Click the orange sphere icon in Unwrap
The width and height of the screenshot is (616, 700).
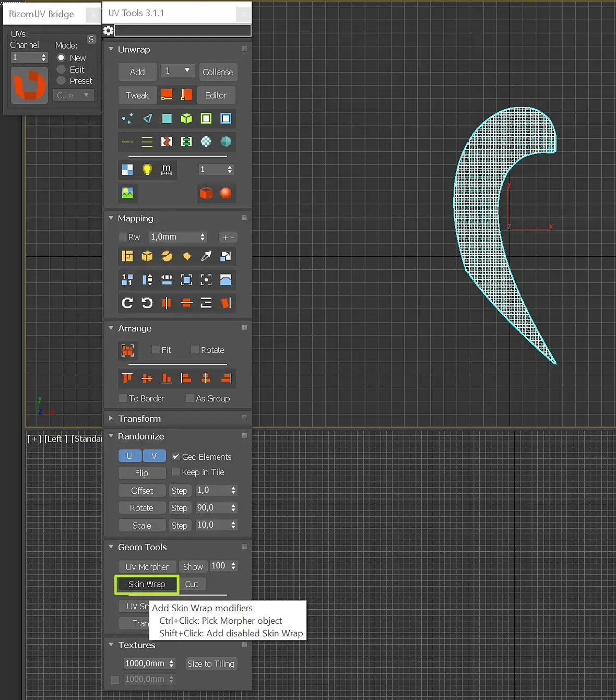[x=226, y=193]
